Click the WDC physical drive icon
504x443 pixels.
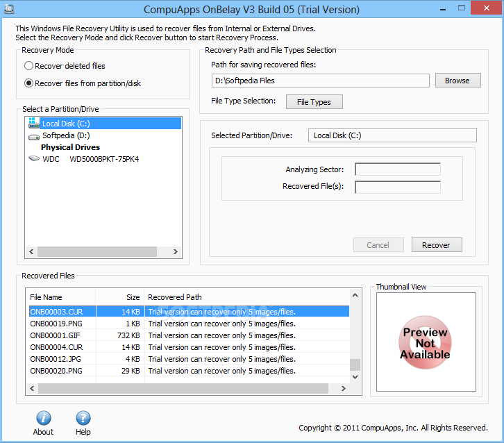34,158
